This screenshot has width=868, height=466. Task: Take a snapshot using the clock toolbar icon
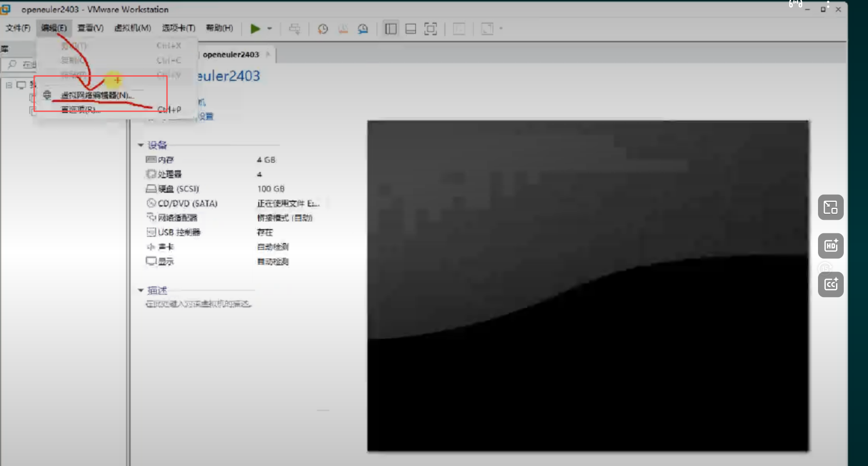click(323, 29)
